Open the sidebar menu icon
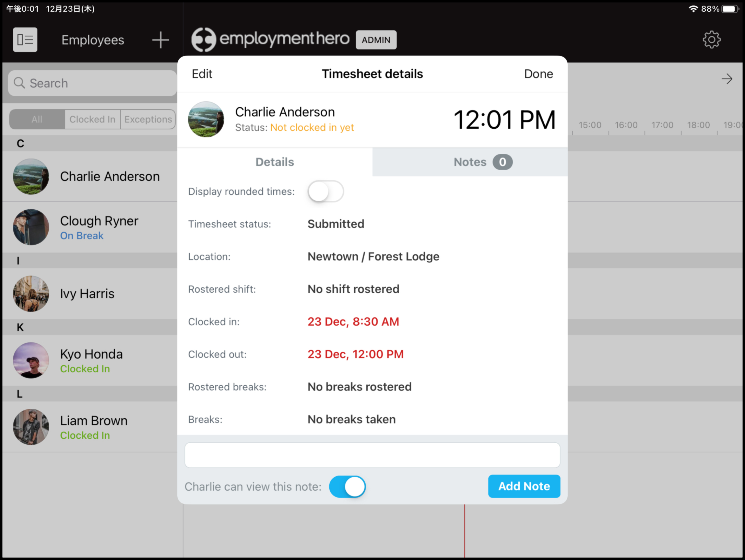 (x=24, y=39)
